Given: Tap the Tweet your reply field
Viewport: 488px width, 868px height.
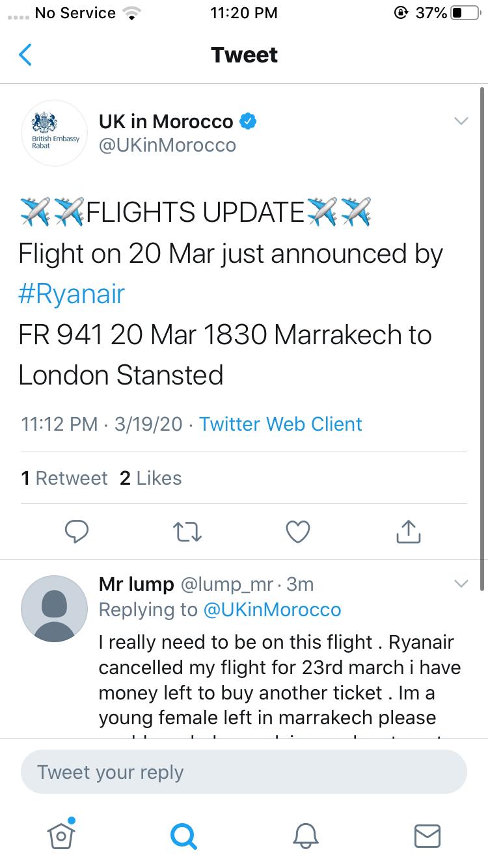Looking at the screenshot, I should (243, 772).
